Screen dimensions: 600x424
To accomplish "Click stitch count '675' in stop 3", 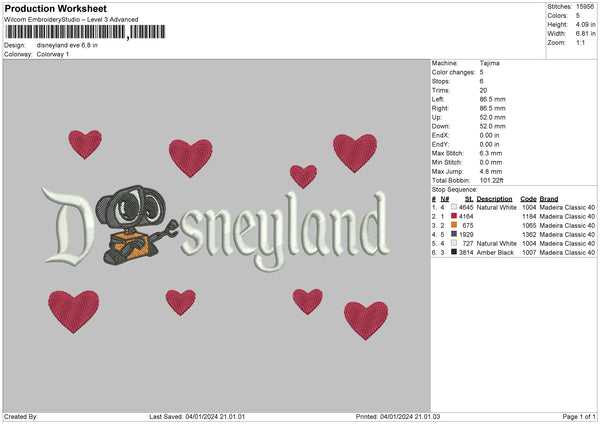I will tap(468, 225).
